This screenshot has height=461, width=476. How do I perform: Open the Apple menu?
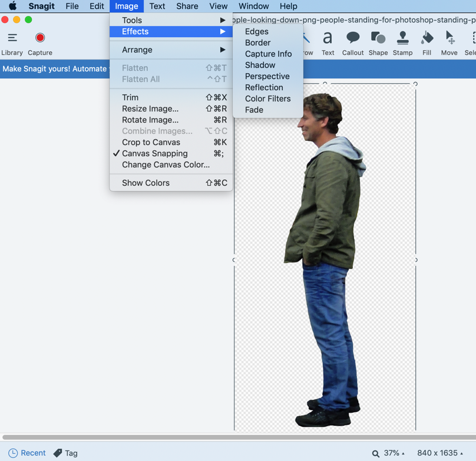point(12,6)
